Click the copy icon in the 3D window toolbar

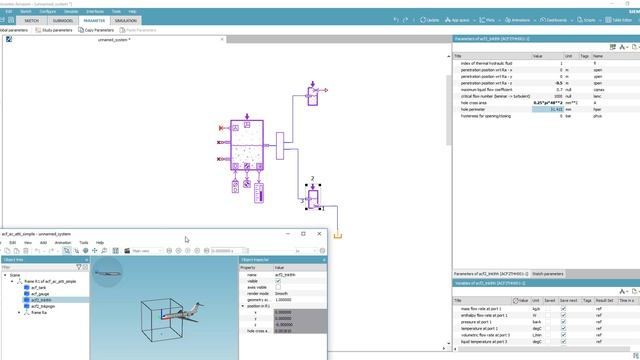tap(7, 251)
